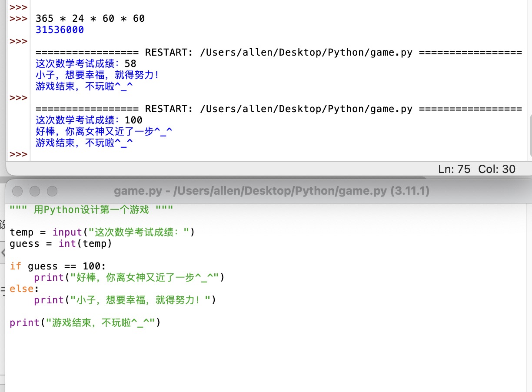Zoom the game.py editor window

52,191
